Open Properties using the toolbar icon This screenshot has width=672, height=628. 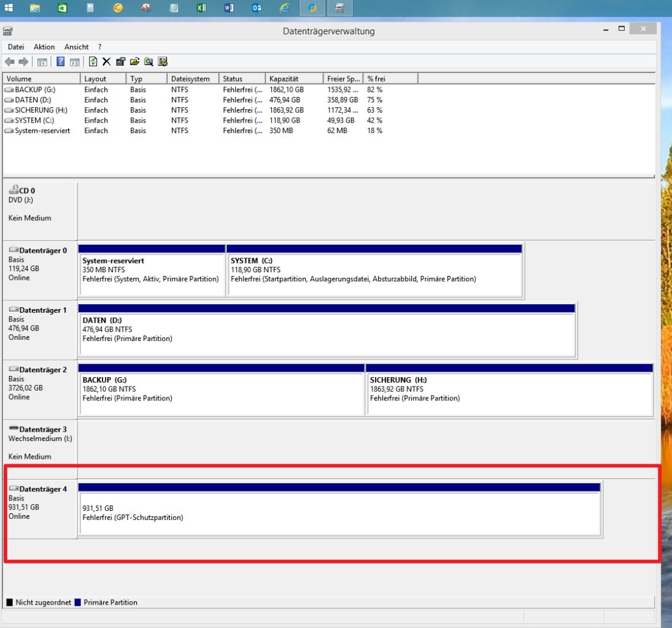tap(121, 61)
